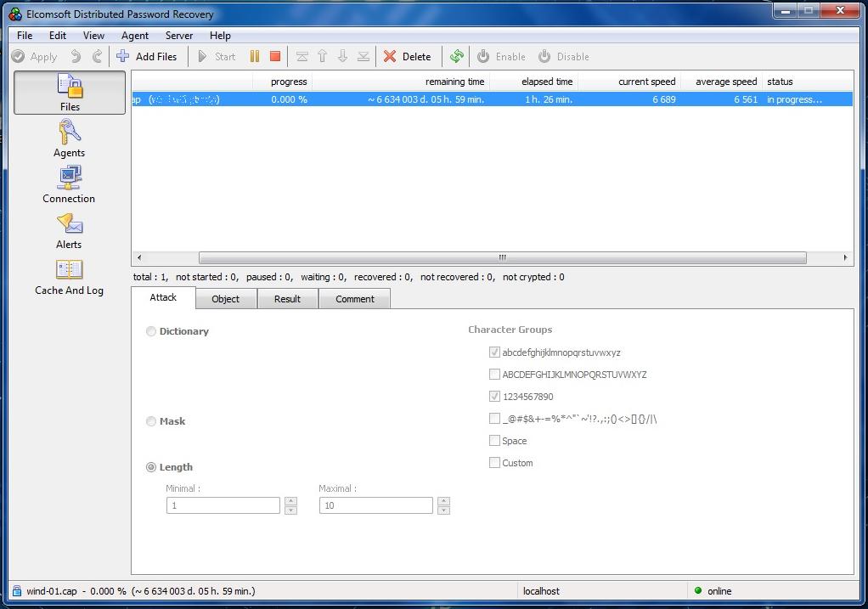
Task: Delete the selected task
Action: point(407,56)
